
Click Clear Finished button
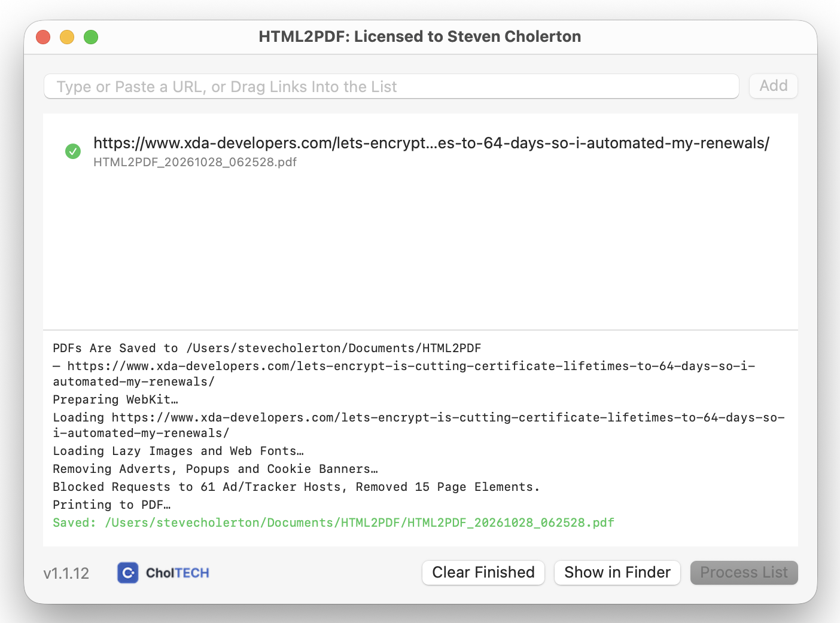click(x=483, y=573)
